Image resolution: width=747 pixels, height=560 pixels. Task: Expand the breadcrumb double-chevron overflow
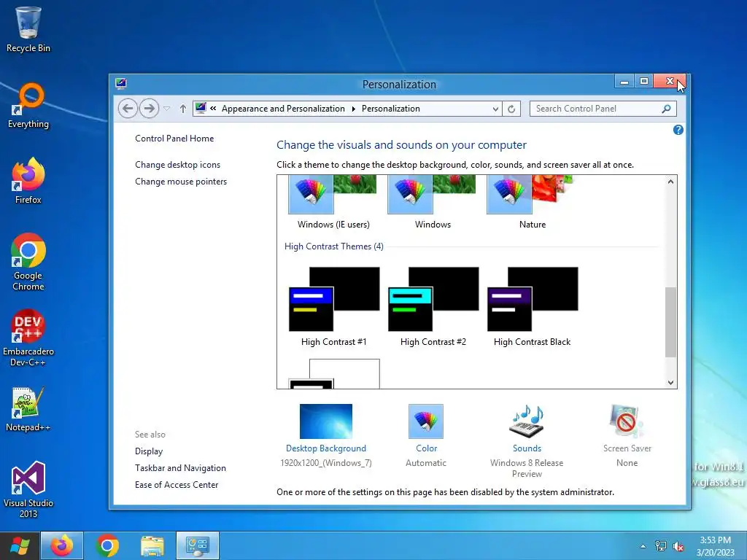(x=213, y=109)
